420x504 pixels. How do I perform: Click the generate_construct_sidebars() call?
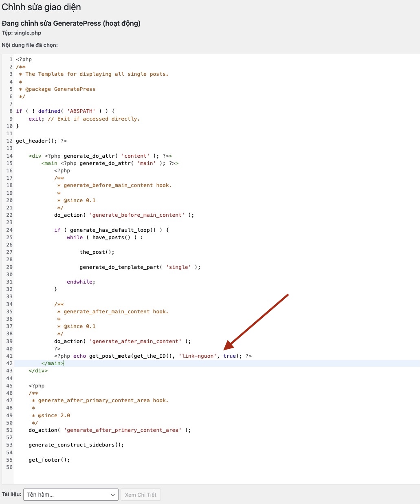(76, 445)
